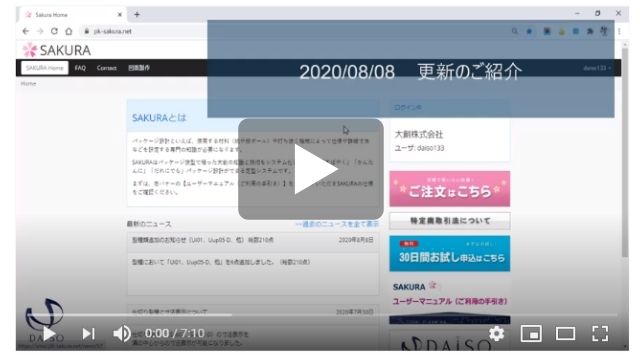Enter fullscreen mode
Screen dimensions: 640x360
[600, 334]
